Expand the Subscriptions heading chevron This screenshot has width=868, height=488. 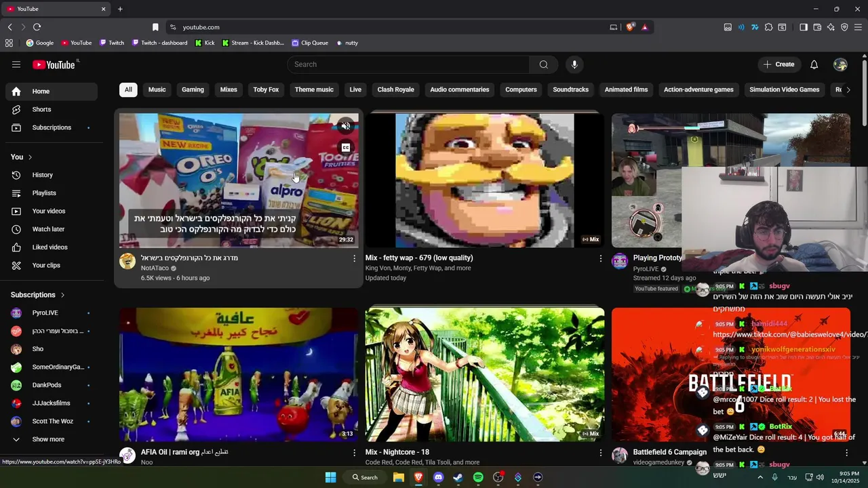(62, 295)
